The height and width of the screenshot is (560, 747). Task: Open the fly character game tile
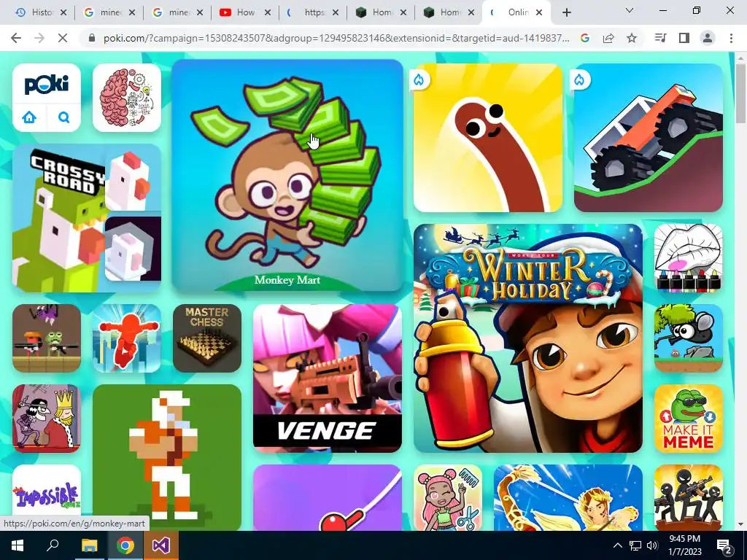pos(689,338)
